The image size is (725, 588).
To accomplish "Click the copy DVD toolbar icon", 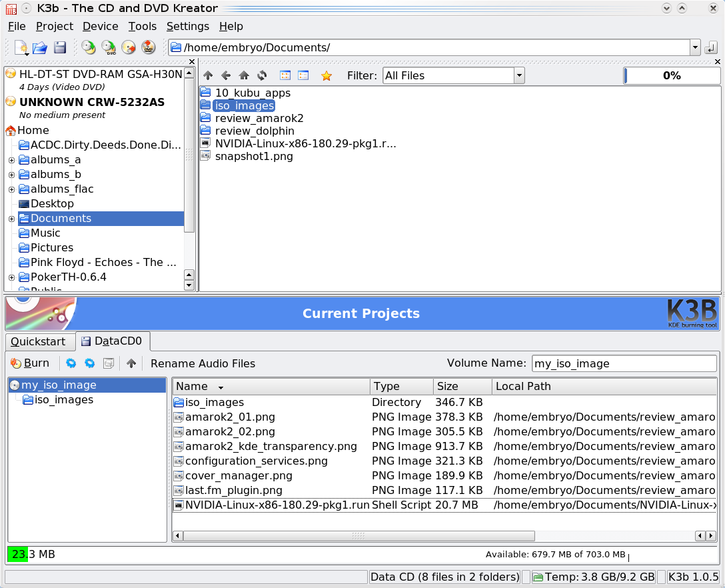I will [109, 47].
